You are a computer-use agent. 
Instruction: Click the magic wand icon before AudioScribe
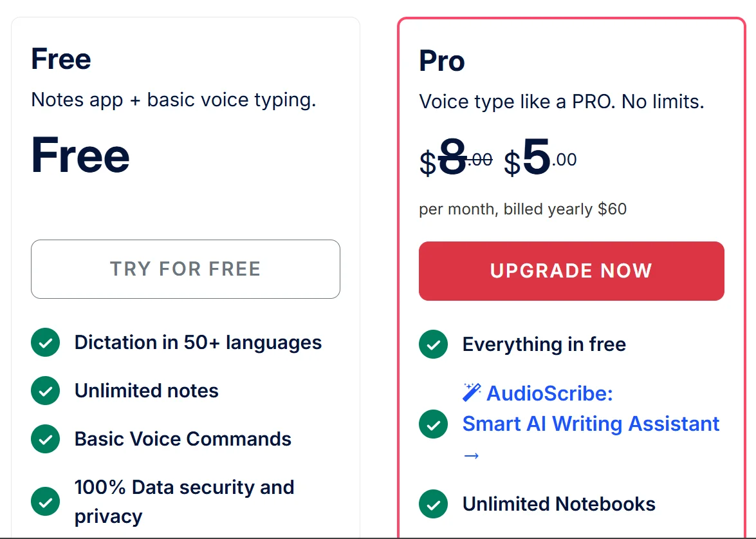(x=472, y=392)
